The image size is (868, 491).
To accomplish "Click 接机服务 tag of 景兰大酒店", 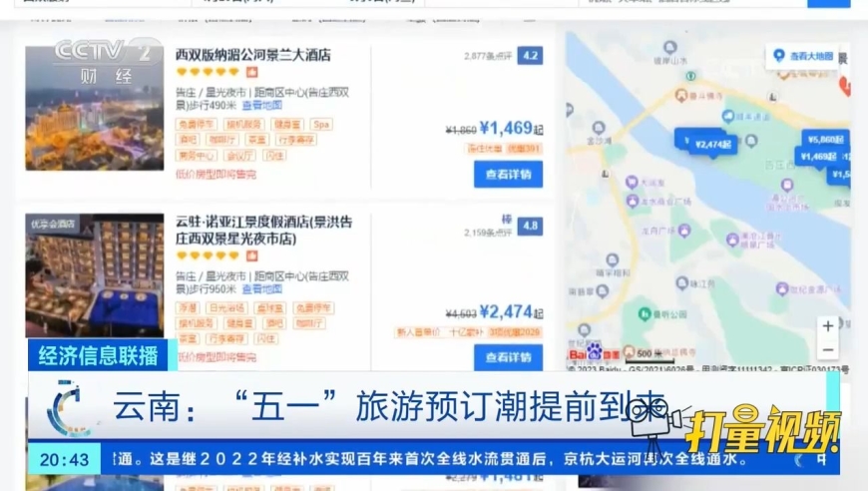I will pos(243,125).
